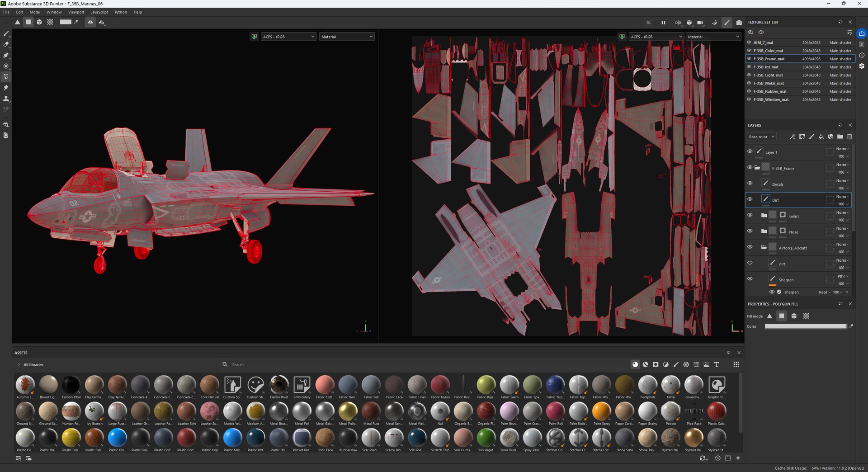Click the top toolbar fill color swatch

66,22
